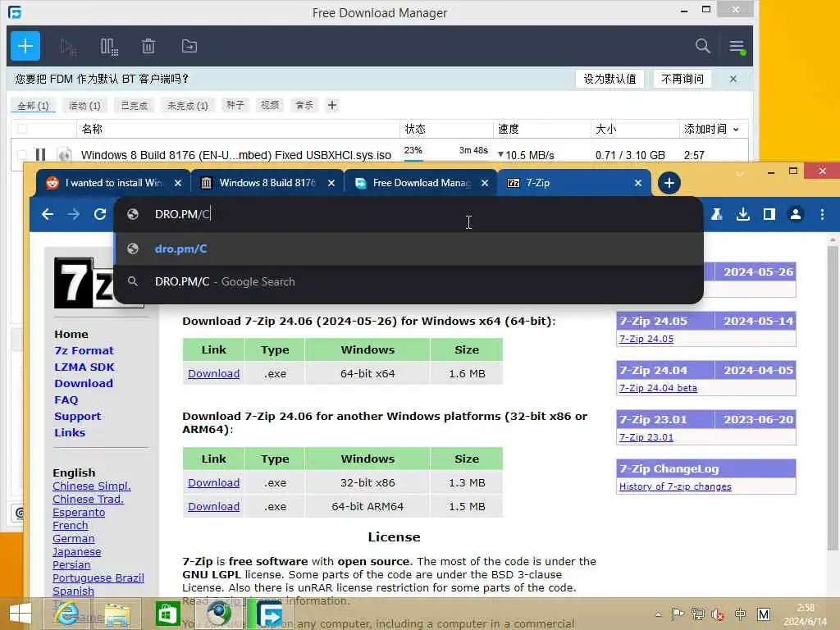Image resolution: width=840 pixels, height=630 pixels.
Task: Open 7z Format page in sidebar
Action: pyautogui.click(x=84, y=350)
